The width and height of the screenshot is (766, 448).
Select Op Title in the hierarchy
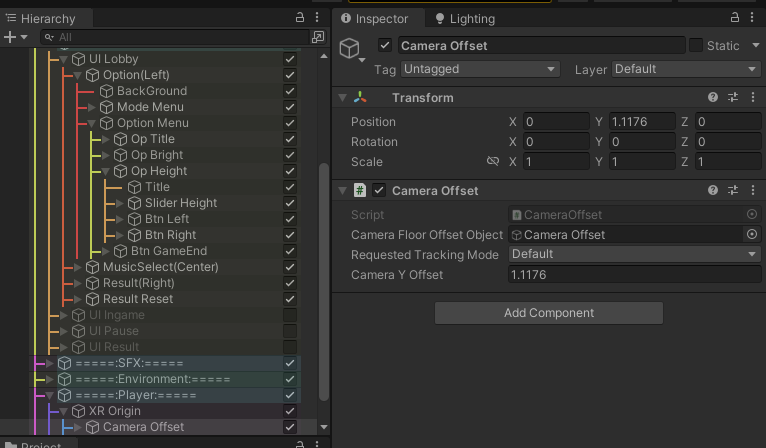[152, 139]
